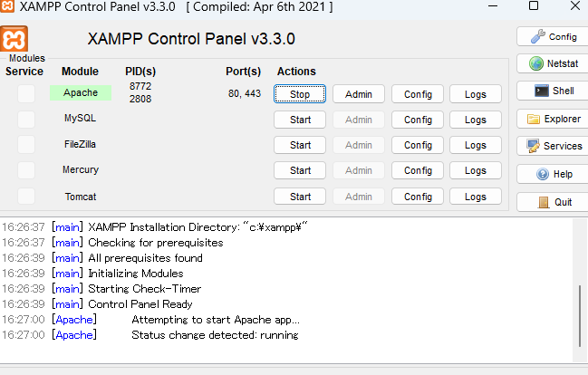The height and width of the screenshot is (375, 588).
Task: Click the XAMPP logo icon beside the title
Action: [x=14, y=39]
